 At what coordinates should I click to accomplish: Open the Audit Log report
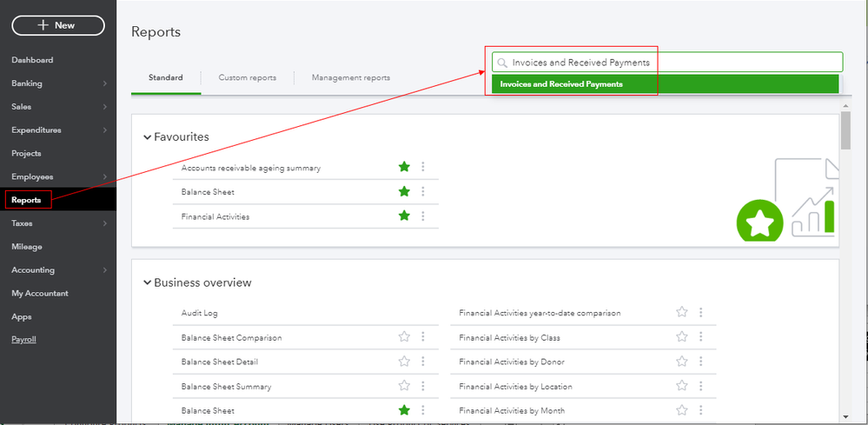tap(200, 313)
